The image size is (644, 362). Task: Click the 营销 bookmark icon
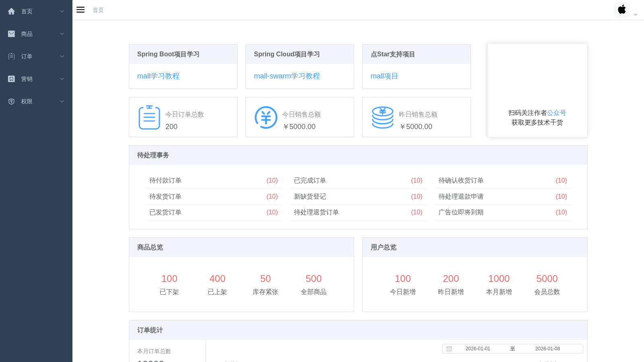coord(11,79)
